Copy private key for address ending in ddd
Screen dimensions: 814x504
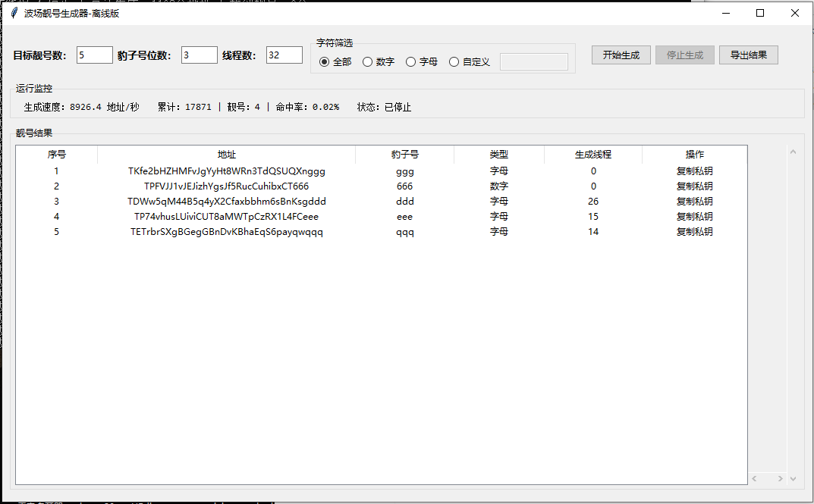pyautogui.click(x=694, y=201)
